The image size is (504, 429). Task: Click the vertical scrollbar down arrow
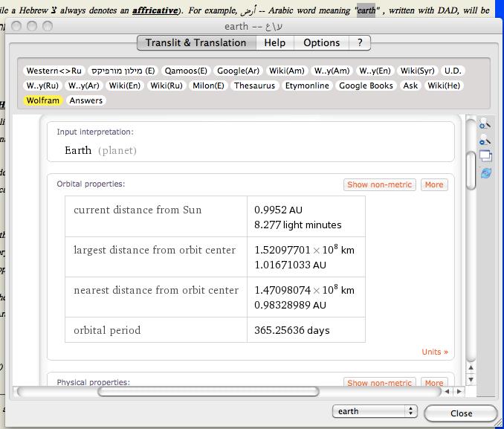pyautogui.click(x=471, y=378)
